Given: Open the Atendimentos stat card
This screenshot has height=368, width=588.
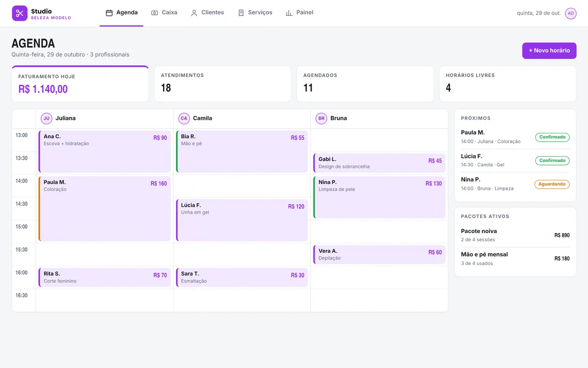Looking at the screenshot, I should (222, 84).
